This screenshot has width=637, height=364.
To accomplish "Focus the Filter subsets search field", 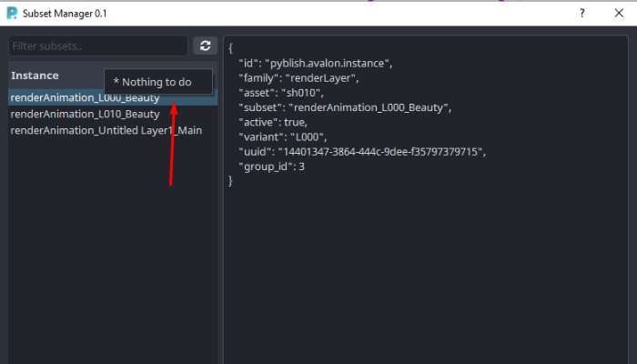I will (98, 45).
